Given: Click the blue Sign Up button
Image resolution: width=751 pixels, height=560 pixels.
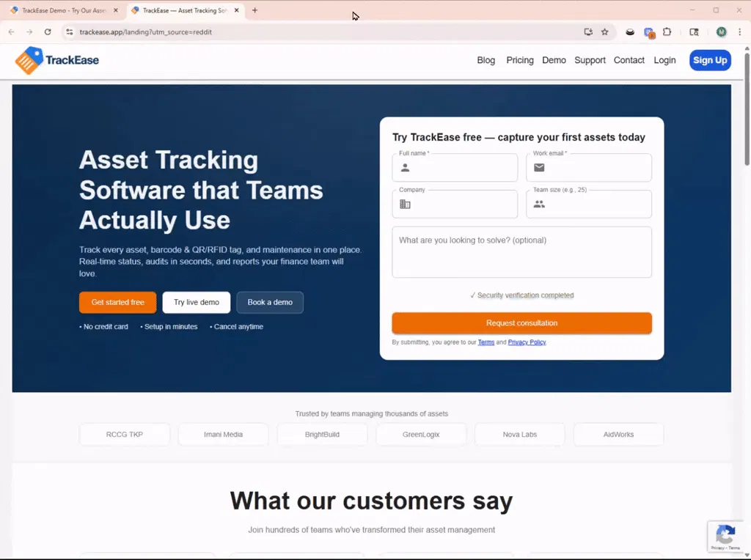Looking at the screenshot, I should click(710, 60).
